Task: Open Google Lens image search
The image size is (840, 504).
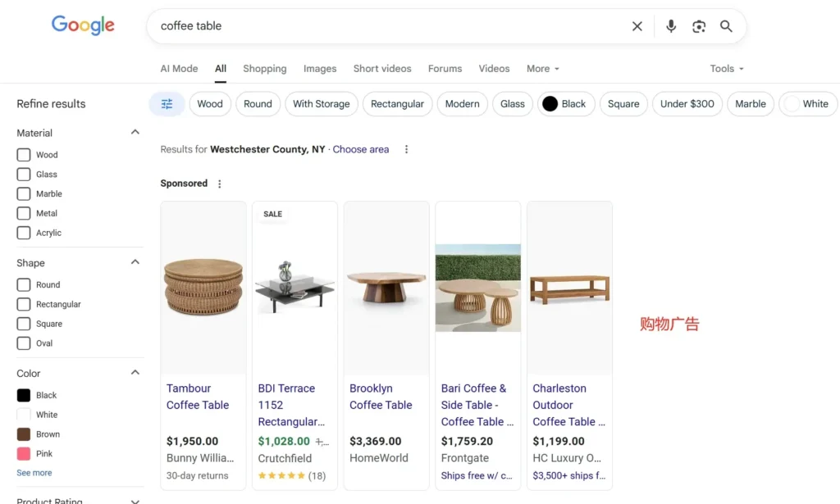Action: click(x=699, y=26)
